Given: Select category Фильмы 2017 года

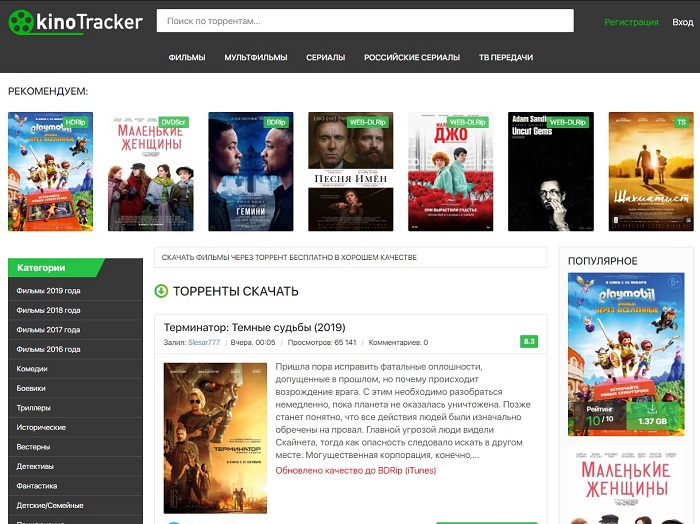Looking at the screenshot, I should tap(75, 330).
